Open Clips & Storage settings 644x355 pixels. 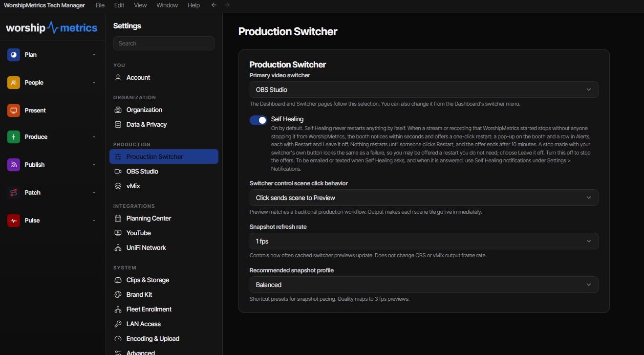coord(164,280)
